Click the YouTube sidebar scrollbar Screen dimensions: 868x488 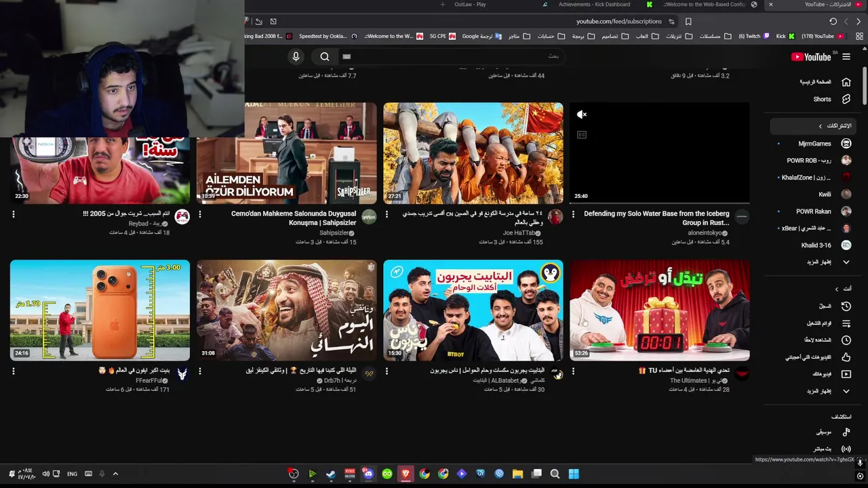864,85
